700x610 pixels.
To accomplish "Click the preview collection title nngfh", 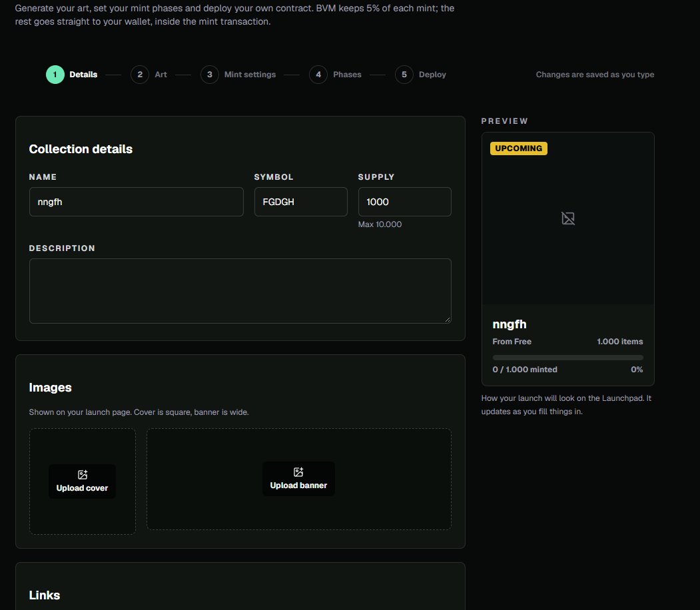I will (510, 324).
